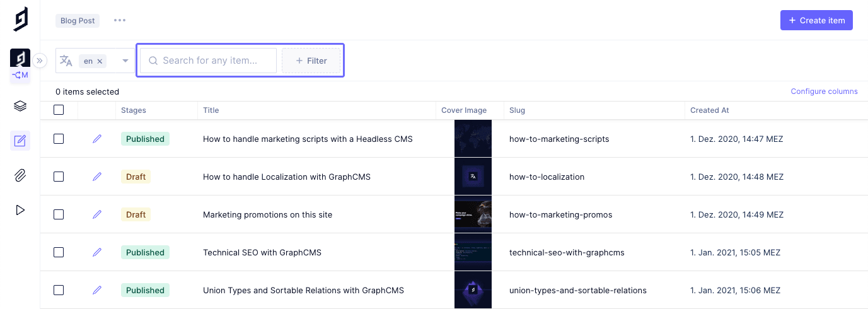Edit the marketing scripts post with pencil icon
Image resolution: width=868 pixels, height=309 pixels.
[97, 139]
